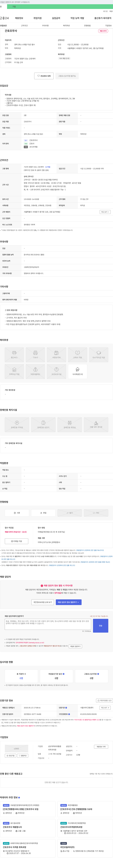Select the 서류 screening method
This screenshot has width=113, height=868.
point(17,513)
